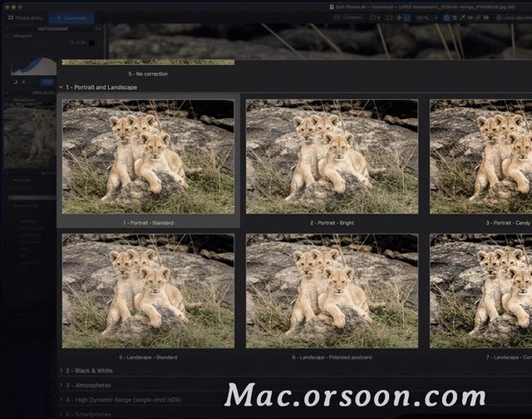Image resolution: width=532 pixels, height=419 pixels.
Task: Open the Histogram panel header options menu
Action: (x=98, y=29)
